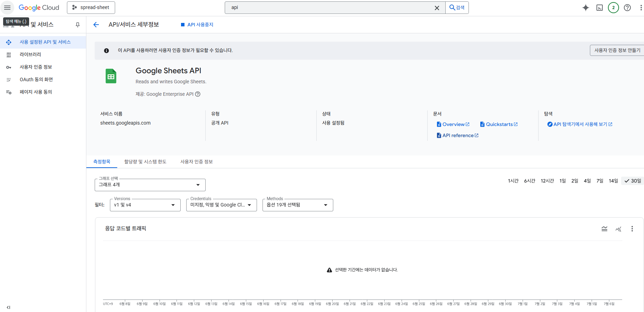
Task: Select 사용 설정된 API 및 서비스 in sidebar
Action: pyautogui.click(x=43, y=42)
